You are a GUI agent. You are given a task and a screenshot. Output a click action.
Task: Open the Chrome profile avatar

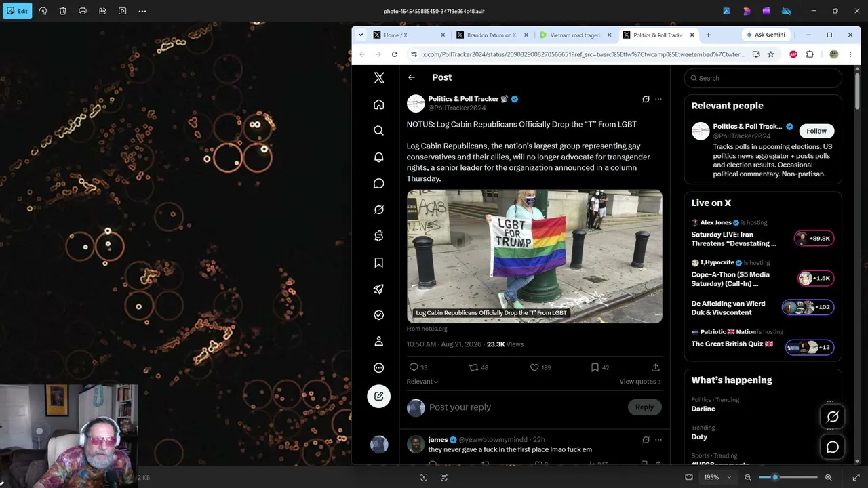(x=834, y=54)
